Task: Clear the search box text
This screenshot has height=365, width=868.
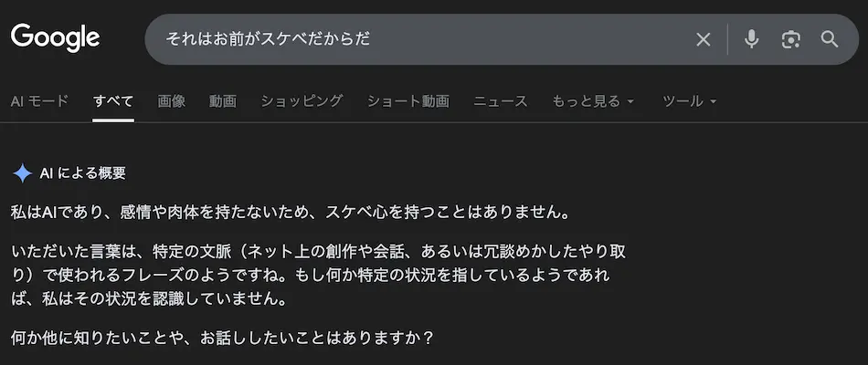Action: click(x=703, y=39)
